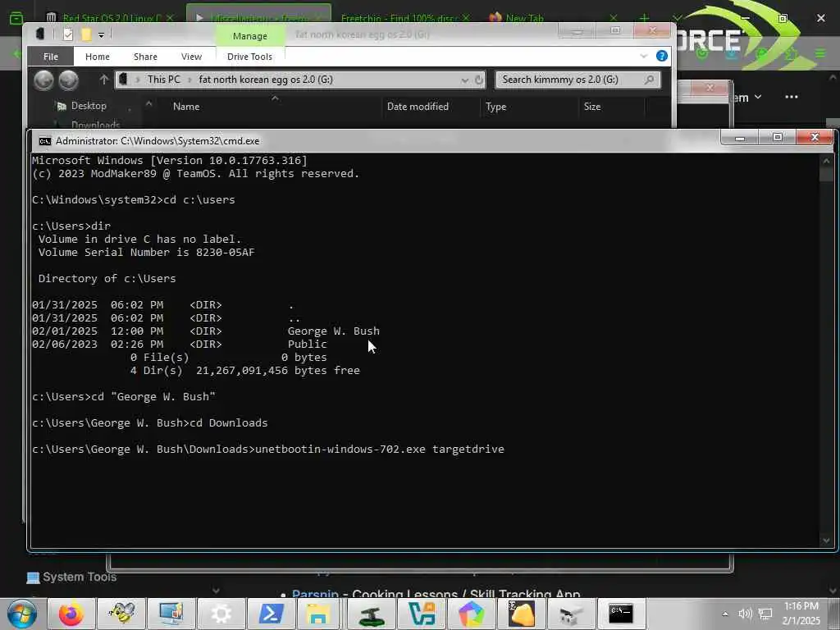Open Parsnip link in browser page
Image resolution: width=840 pixels, height=630 pixels.
click(315, 594)
